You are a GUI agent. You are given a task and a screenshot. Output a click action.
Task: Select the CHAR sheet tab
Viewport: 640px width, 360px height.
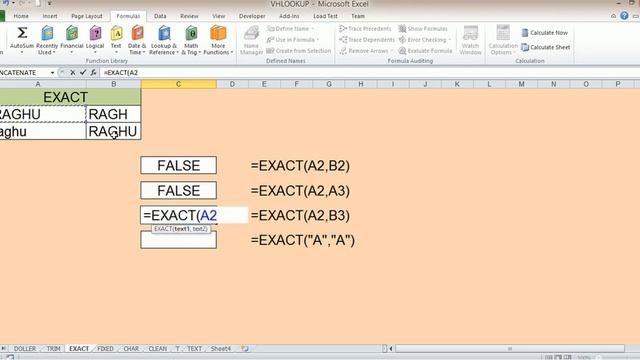click(x=131, y=349)
